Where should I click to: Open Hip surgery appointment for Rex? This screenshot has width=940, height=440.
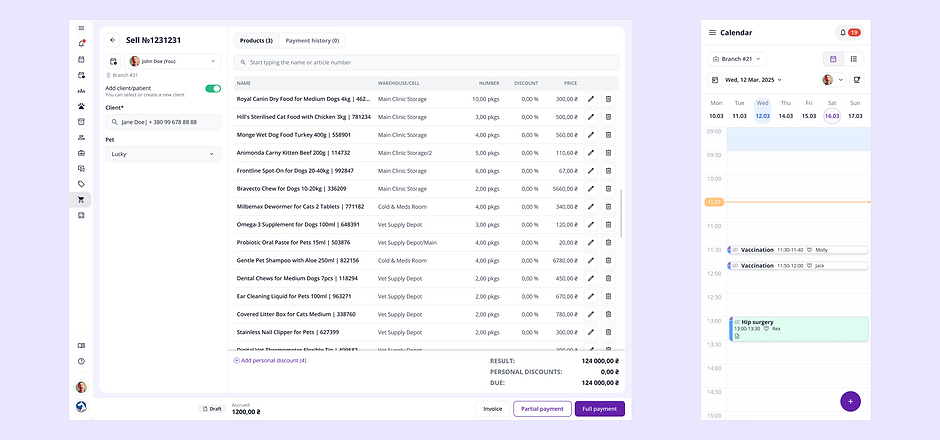pyautogui.click(x=799, y=329)
